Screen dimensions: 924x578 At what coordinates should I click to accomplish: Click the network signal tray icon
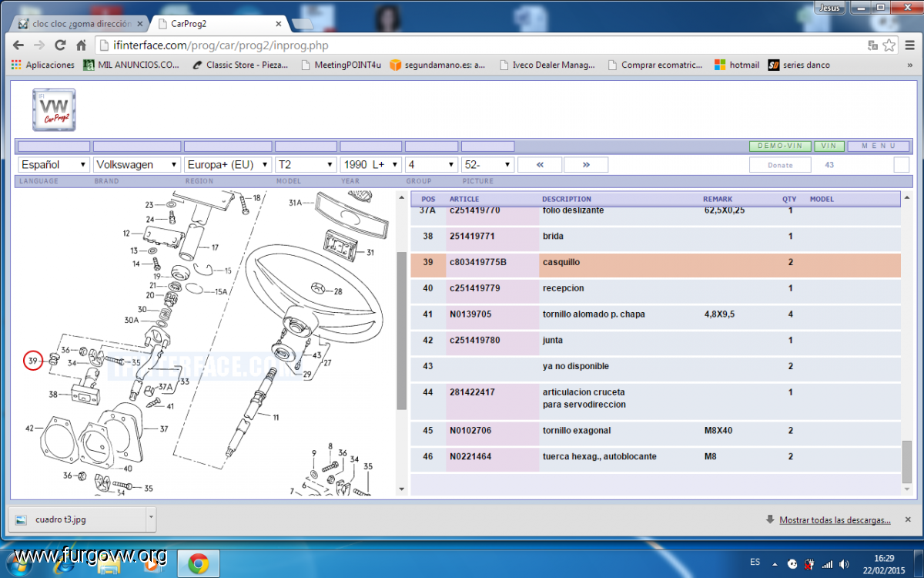[827, 563]
